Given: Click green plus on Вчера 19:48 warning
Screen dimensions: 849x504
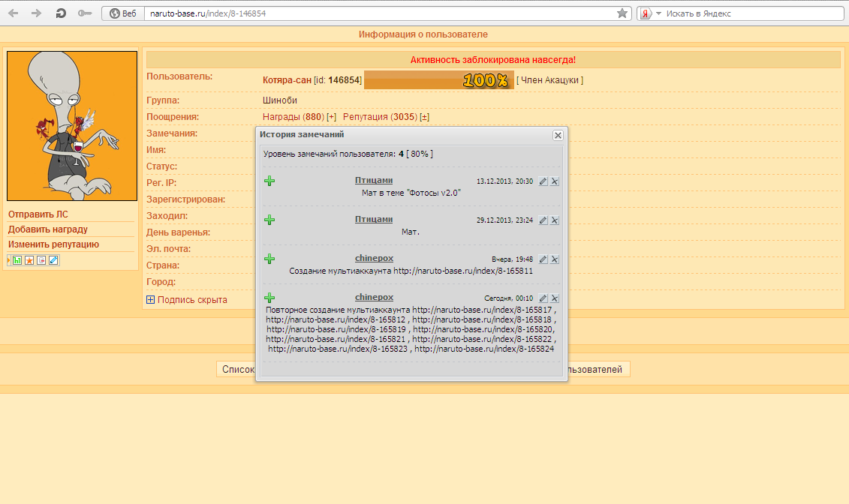Looking at the screenshot, I should 269,259.
